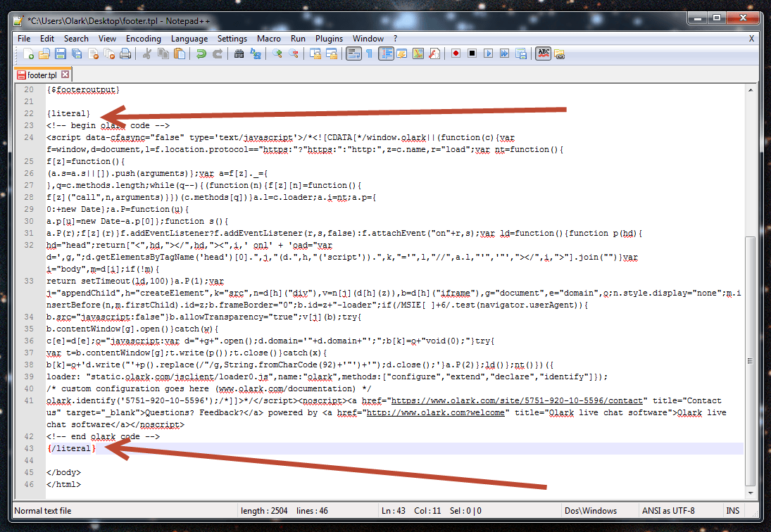Start macro recording with the red record icon
This screenshot has width=771, height=532.
pos(456,53)
